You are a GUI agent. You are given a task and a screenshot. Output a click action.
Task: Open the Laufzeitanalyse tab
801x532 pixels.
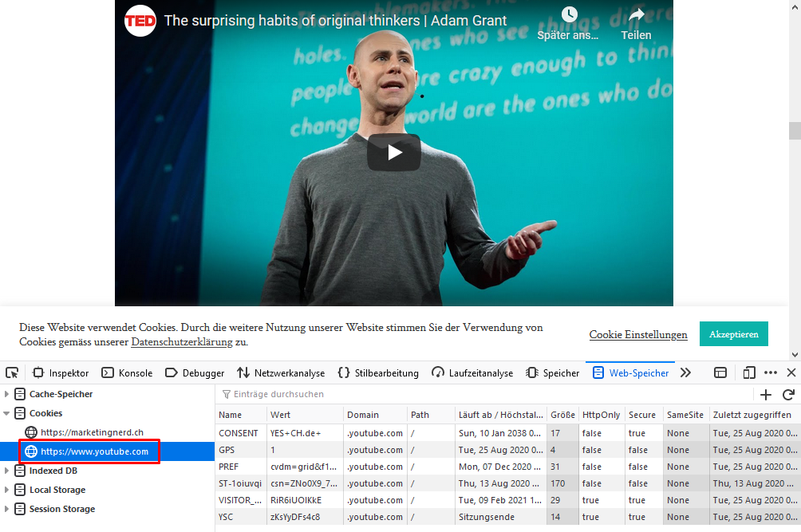point(472,372)
